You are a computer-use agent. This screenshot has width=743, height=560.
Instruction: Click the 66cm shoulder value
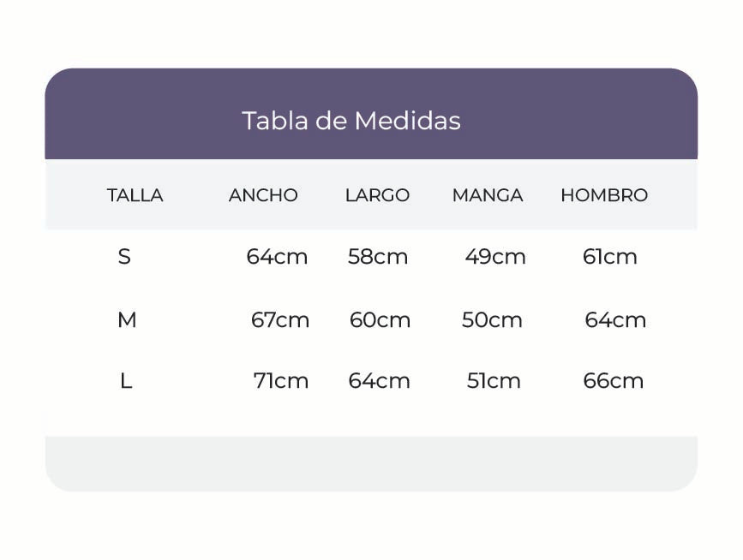click(614, 381)
